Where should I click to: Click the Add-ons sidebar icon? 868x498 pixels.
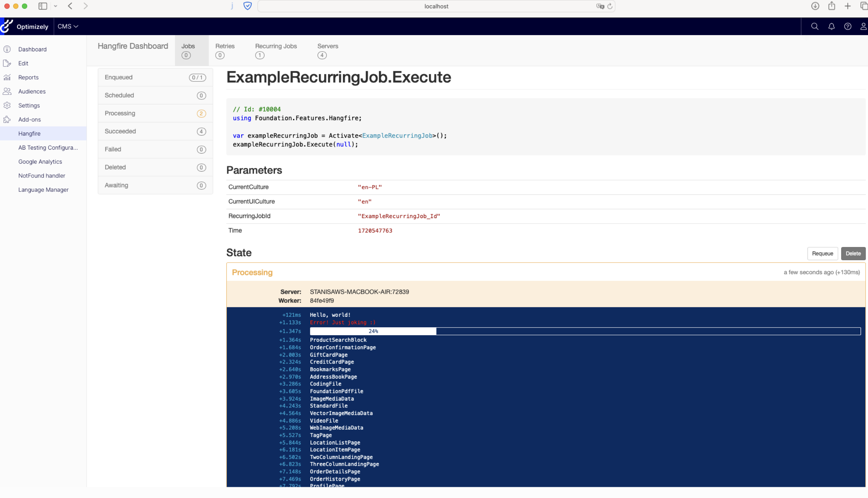(7, 119)
